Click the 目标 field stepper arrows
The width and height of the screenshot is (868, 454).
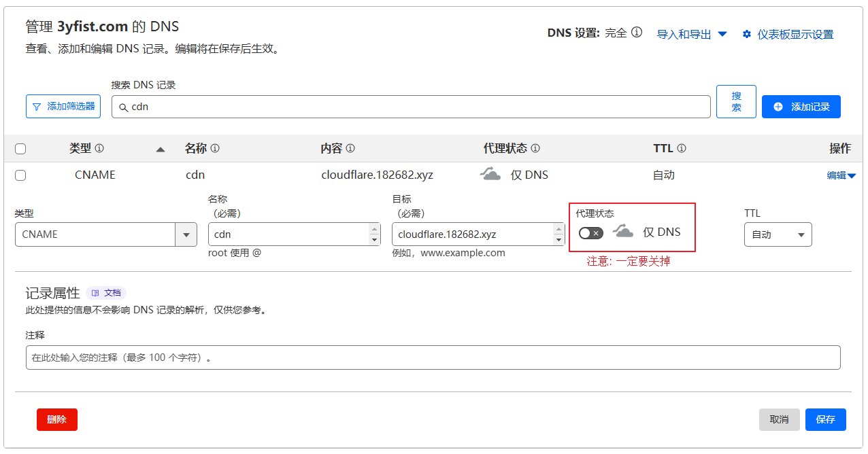point(559,234)
